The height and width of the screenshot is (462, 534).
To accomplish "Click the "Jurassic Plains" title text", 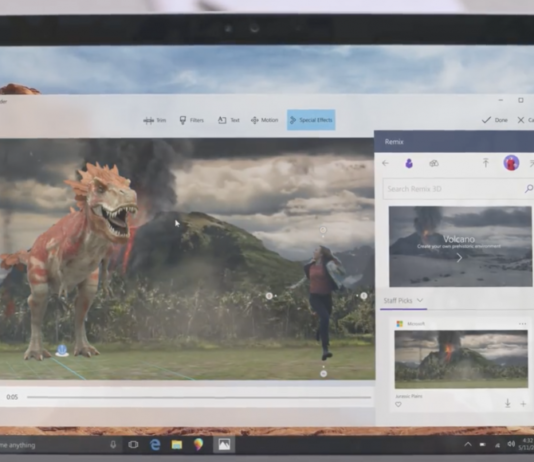I will [x=409, y=396].
